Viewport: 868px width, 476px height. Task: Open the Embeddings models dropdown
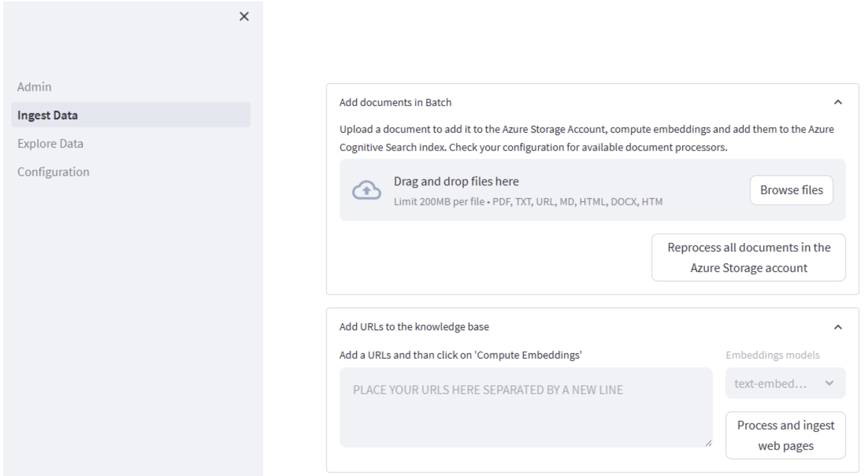point(785,383)
